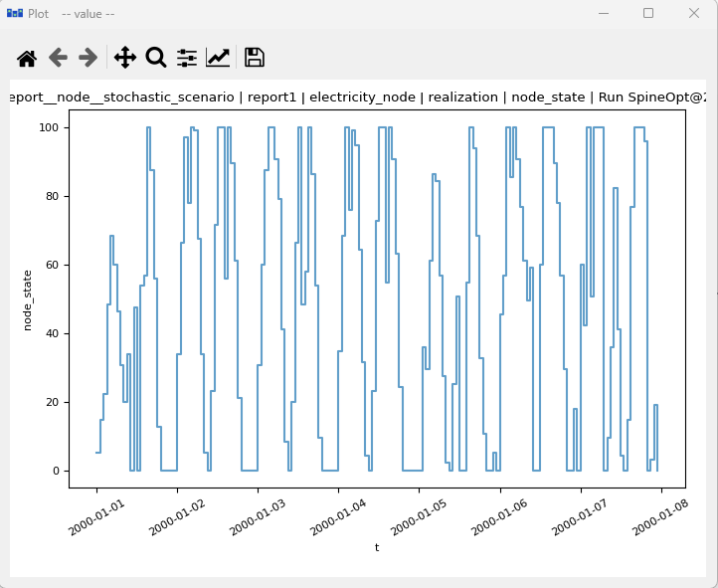
Task: Click the t x-axis label
Action: (x=376, y=547)
